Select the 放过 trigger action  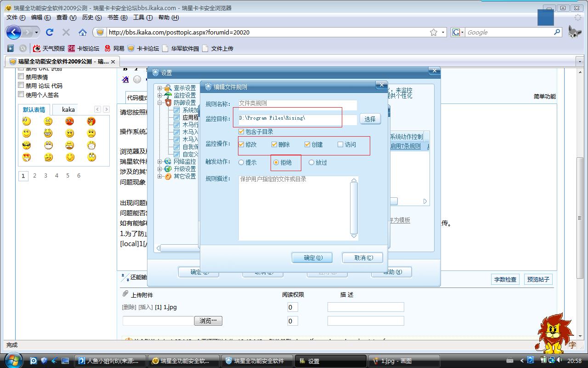pyautogui.click(x=311, y=162)
